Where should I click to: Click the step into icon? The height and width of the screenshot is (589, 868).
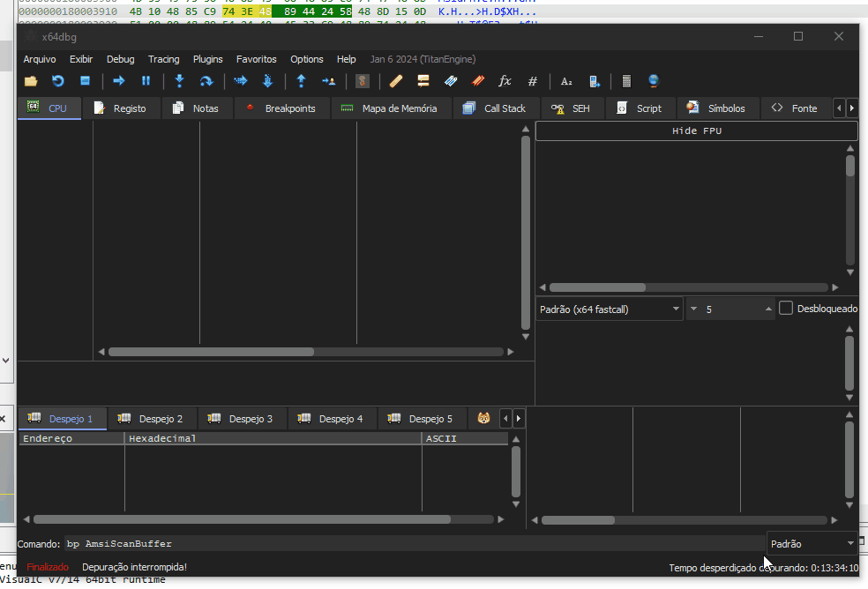pyautogui.click(x=179, y=81)
